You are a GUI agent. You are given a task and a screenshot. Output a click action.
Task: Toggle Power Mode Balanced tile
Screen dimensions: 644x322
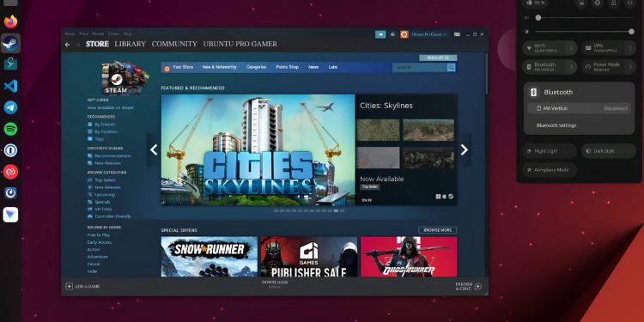click(x=604, y=67)
